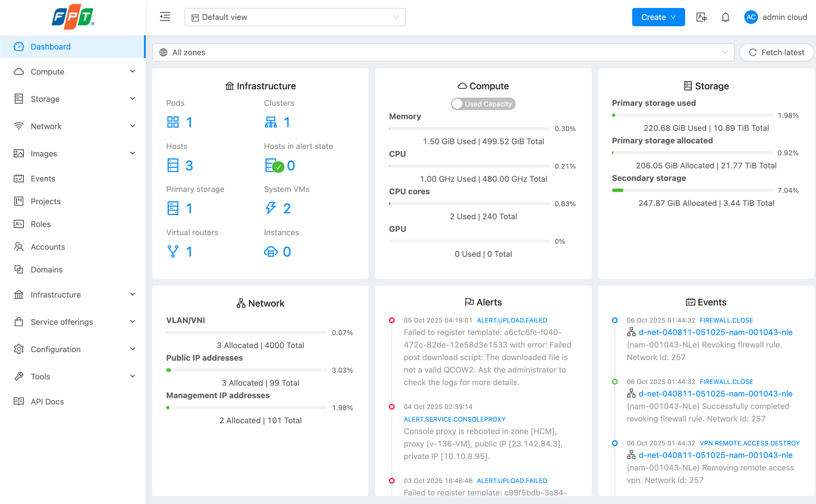Open the Events menu item
The height and width of the screenshot is (504, 816).
[x=43, y=179]
